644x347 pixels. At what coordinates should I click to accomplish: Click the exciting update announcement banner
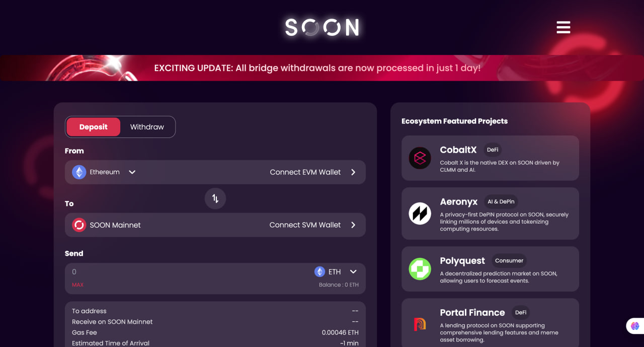(x=317, y=68)
